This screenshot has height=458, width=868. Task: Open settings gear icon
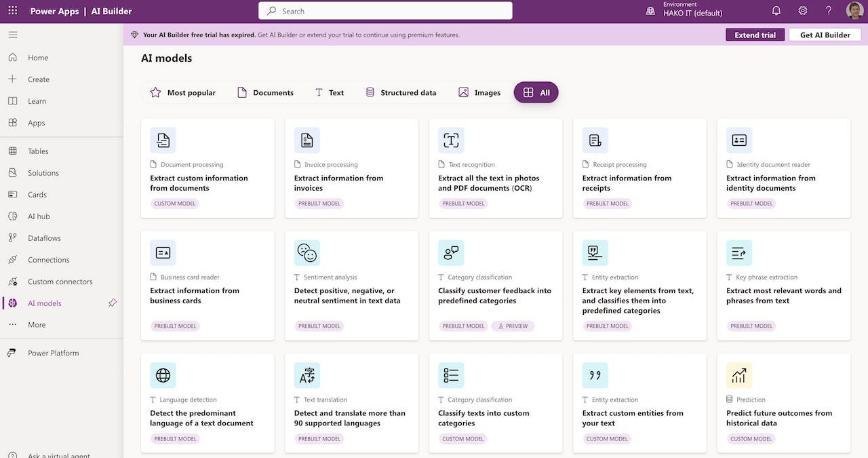click(803, 11)
